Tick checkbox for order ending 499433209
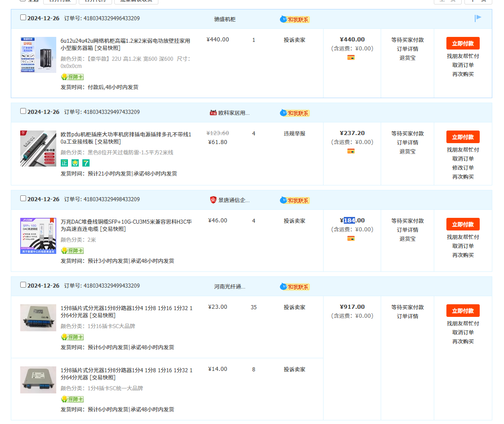The width and height of the screenshot is (504, 424). pos(23,285)
